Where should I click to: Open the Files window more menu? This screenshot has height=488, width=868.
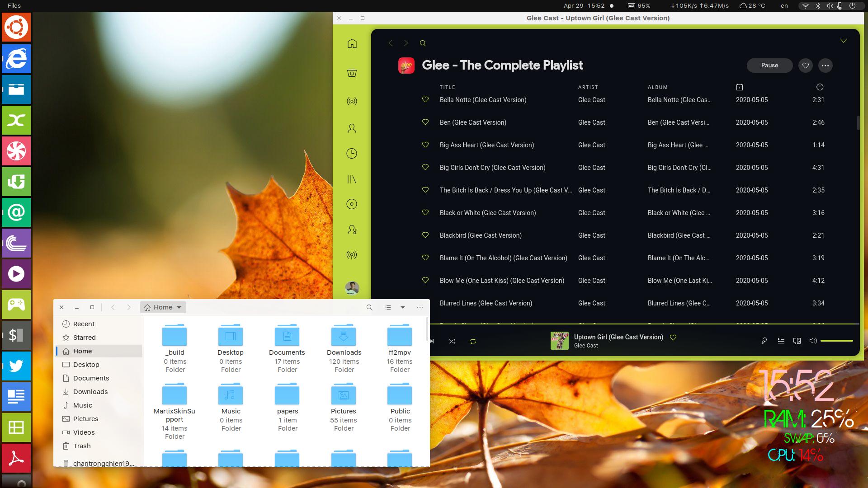(420, 307)
